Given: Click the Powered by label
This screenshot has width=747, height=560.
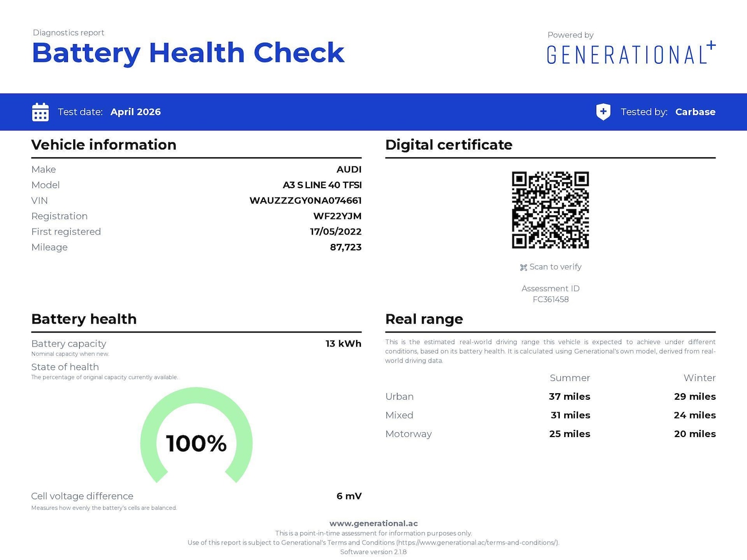Looking at the screenshot, I should [x=570, y=35].
